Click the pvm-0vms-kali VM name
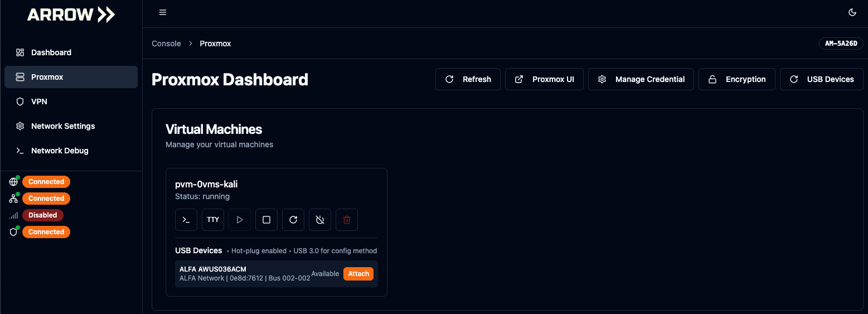 tap(207, 184)
